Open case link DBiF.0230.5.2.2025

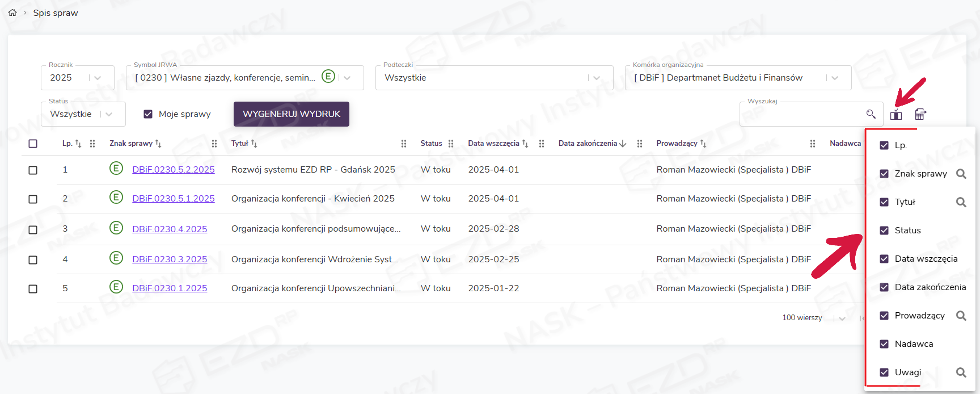tap(173, 170)
